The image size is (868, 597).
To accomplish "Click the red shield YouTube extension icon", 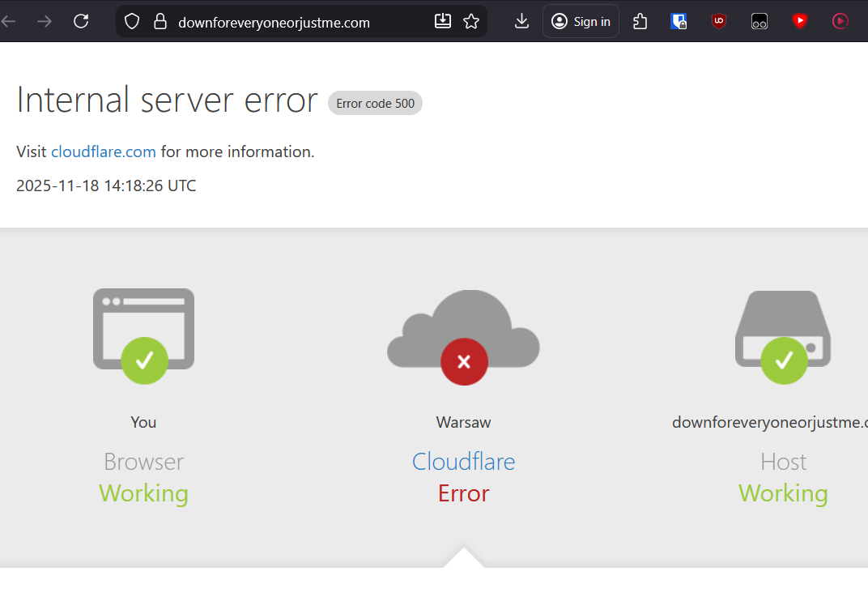I will pos(800,22).
